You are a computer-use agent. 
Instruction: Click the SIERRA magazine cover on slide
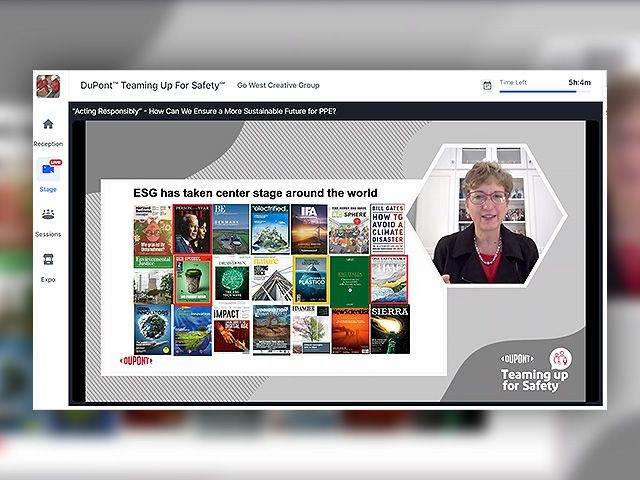click(x=389, y=329)
